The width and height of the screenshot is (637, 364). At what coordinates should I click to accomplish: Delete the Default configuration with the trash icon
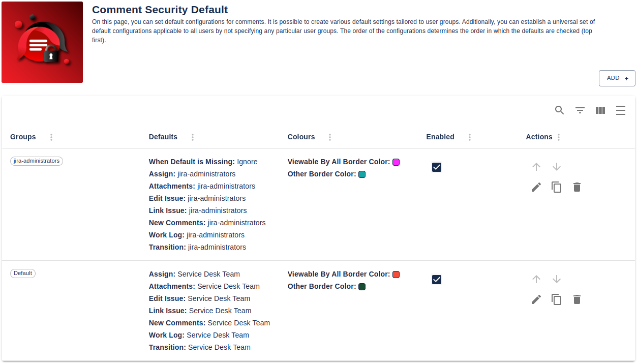[577, 299]
